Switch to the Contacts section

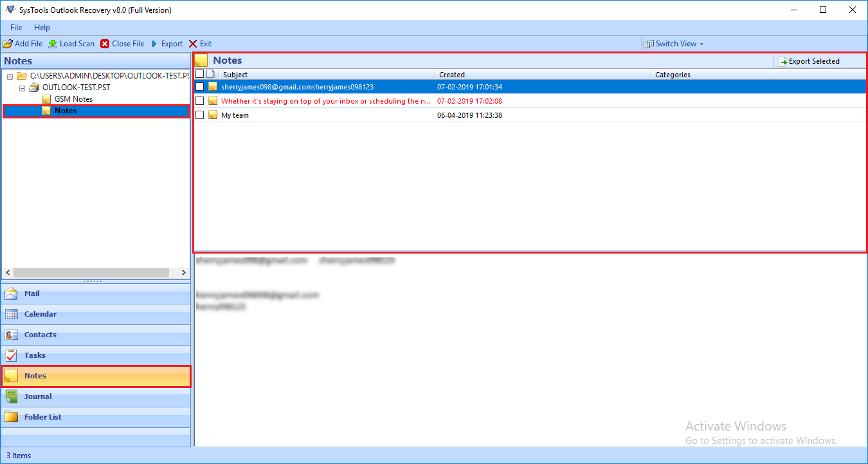(x=96, y=335)
